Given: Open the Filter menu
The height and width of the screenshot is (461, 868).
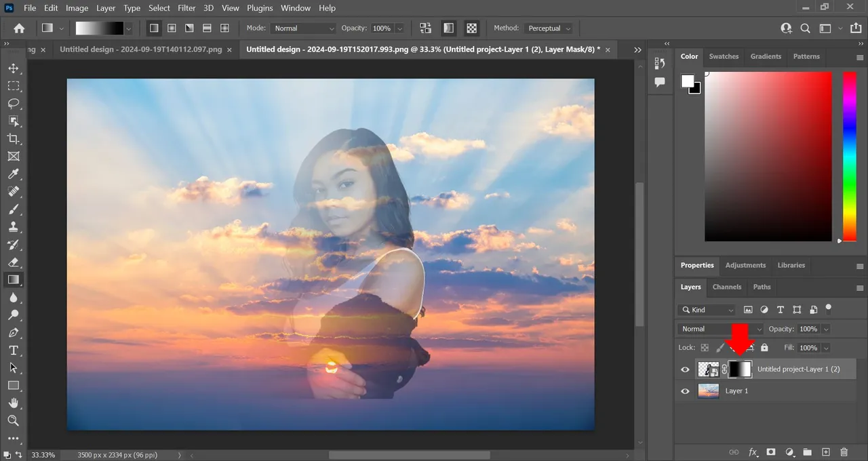Looking at the screenshot, I should (186, 8).
